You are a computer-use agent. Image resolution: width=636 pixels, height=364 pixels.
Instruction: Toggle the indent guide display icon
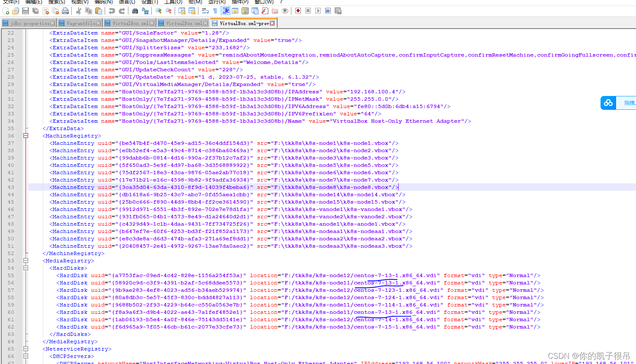point(226,12)
